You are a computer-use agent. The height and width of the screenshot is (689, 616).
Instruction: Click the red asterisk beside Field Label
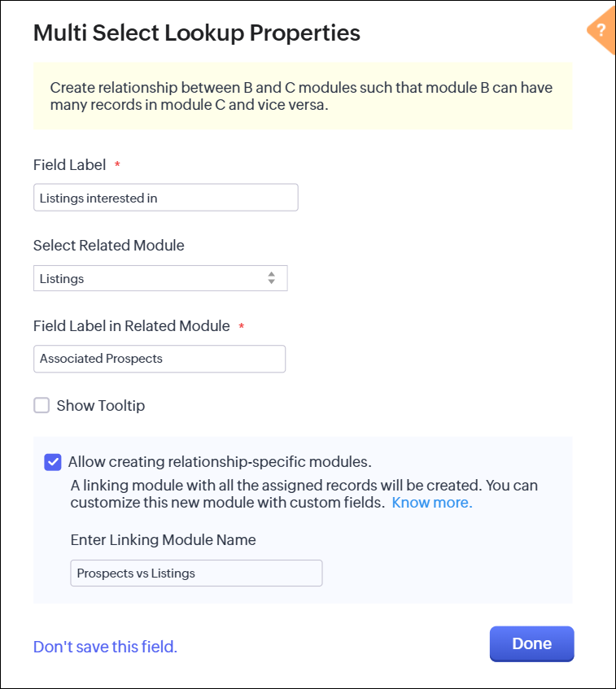click(x=117, y=165)
